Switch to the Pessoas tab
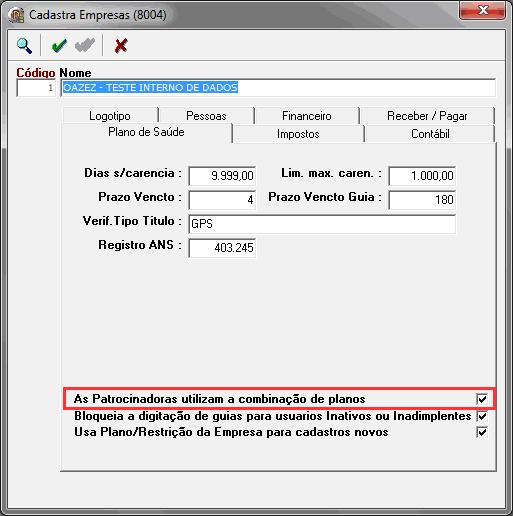Viewport: 513px width, 516px height. coord(206,116)
